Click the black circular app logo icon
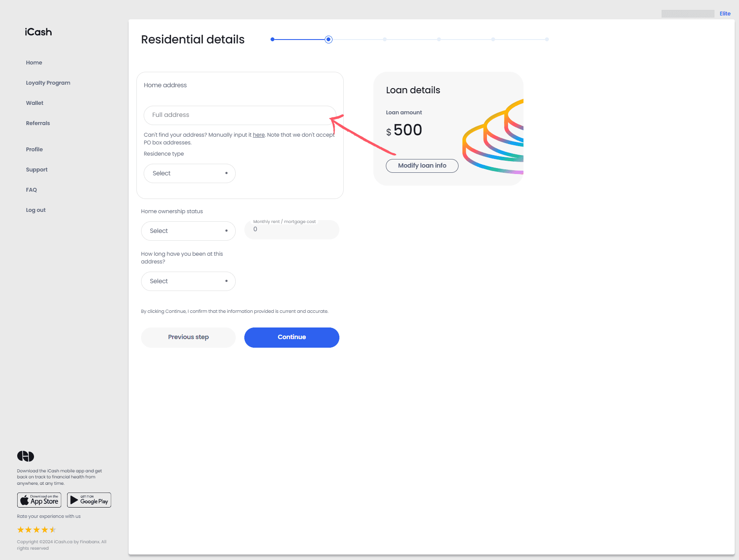This screenshot has height=560, width=739. tap(25, 456)
